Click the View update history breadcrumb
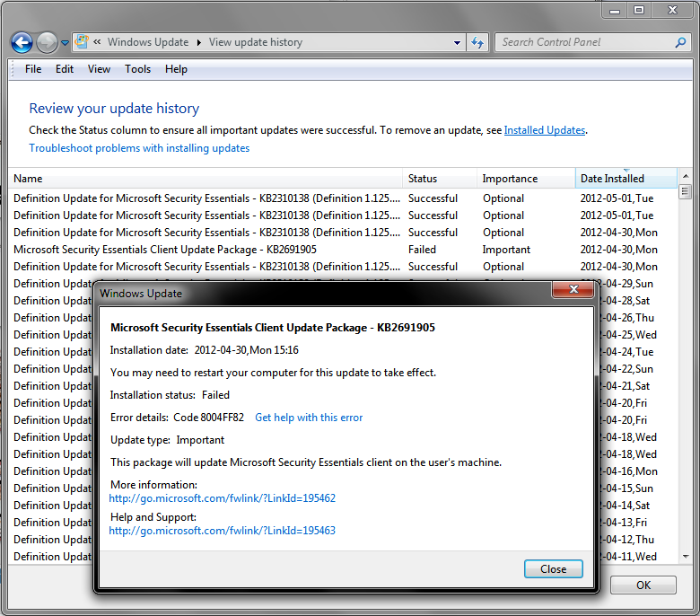This screenshot has width=700, height=616. [256, 42]
